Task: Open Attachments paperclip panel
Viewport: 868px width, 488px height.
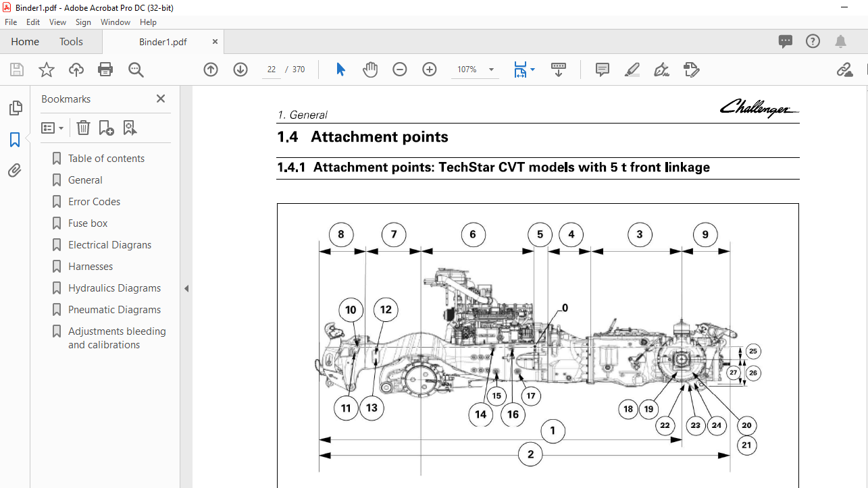Action: coord(15,171)
